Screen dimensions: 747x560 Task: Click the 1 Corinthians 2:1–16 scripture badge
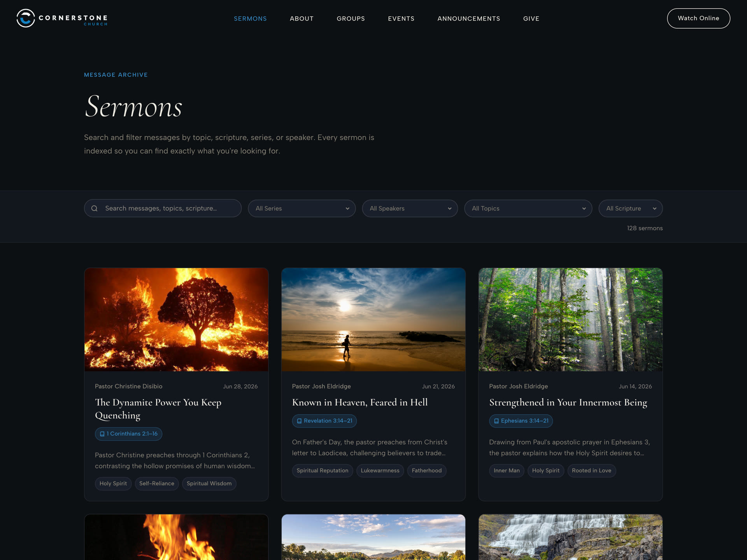[x=128, y=434]
